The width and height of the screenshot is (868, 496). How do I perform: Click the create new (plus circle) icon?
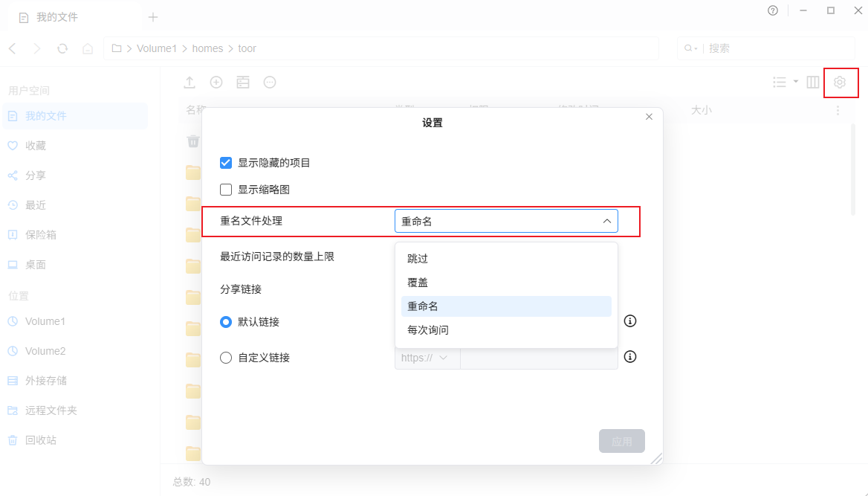tap(216, 83)
